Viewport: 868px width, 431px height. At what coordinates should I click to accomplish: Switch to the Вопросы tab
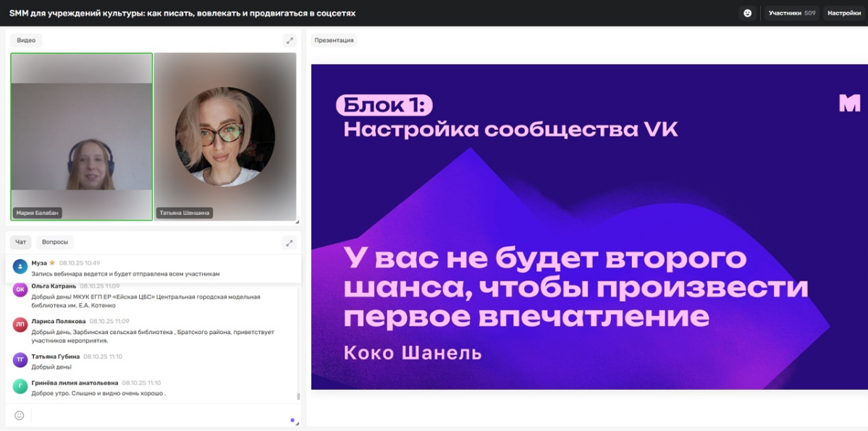point(55,242)
